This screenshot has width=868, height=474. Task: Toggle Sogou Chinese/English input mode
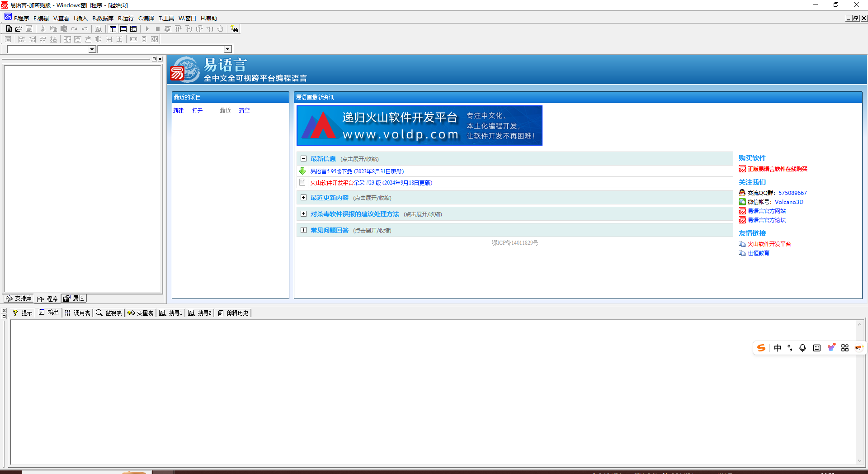[778, 348]
